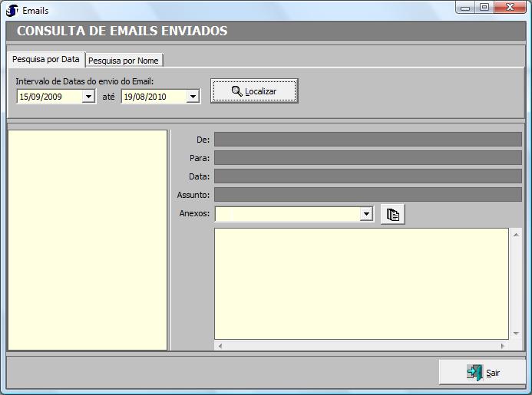
Task: Click the Data field of the email
Action: point(367,176)
